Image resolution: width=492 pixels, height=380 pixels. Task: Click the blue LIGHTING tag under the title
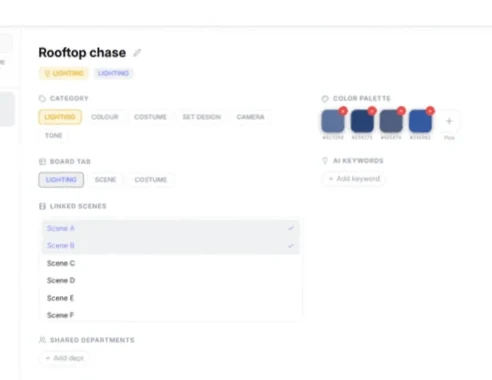pos(113,73)
